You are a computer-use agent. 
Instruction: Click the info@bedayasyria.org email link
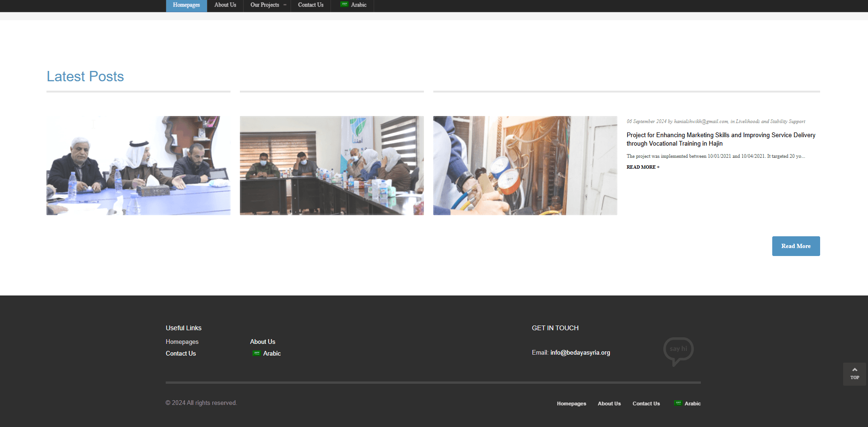(x=580, y=353)
